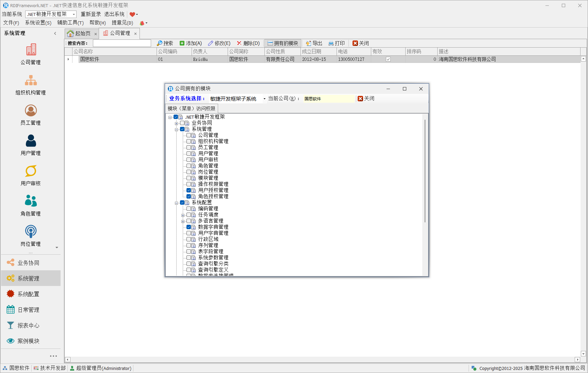Screen dimensions: 588x373
Task: Expand the 业务协同 tree node
Action: (176, 123)
